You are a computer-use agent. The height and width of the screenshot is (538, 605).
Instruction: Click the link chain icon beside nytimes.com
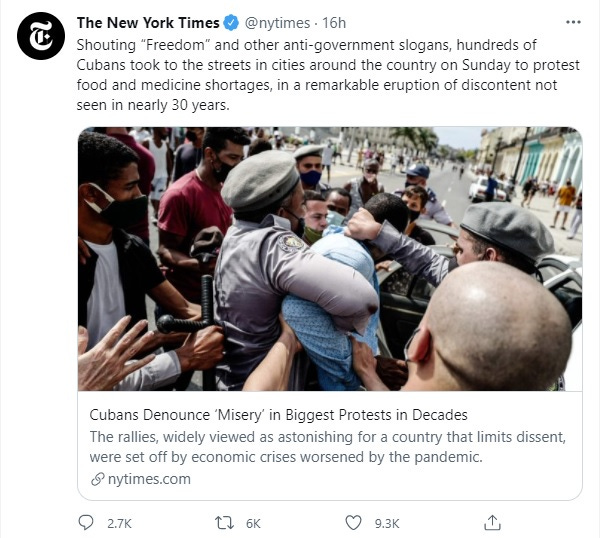(x=98, y=479)
